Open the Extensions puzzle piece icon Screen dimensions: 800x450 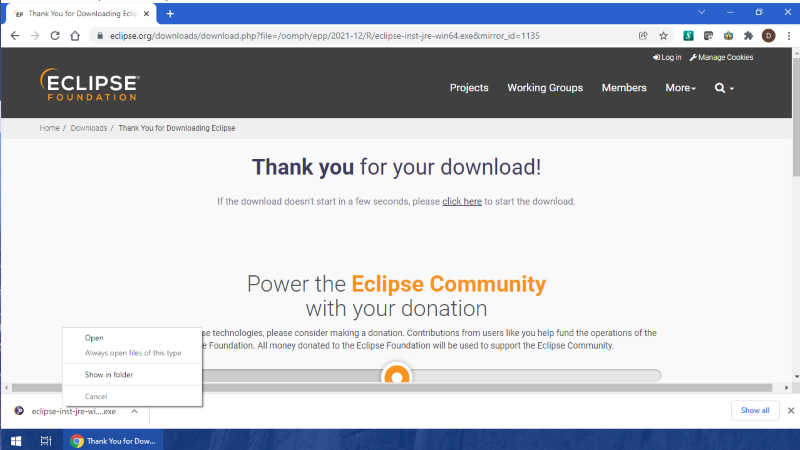[x=748, y=36]
